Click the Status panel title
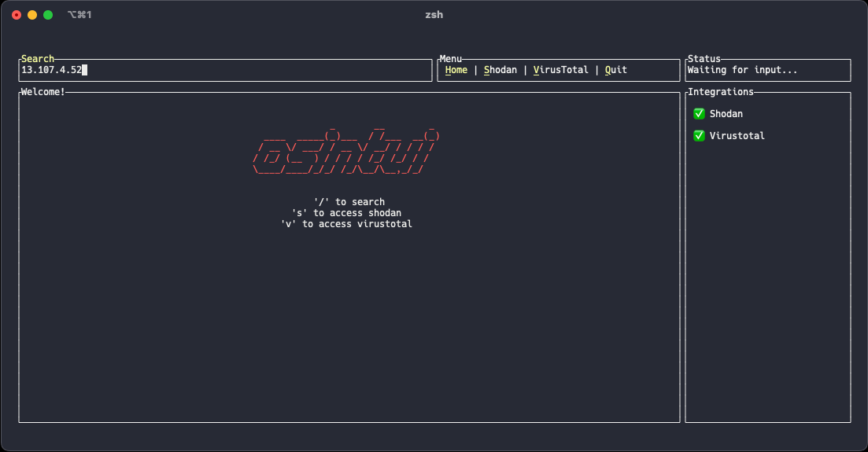Screen dimensions: 868x452 point(704,59)
